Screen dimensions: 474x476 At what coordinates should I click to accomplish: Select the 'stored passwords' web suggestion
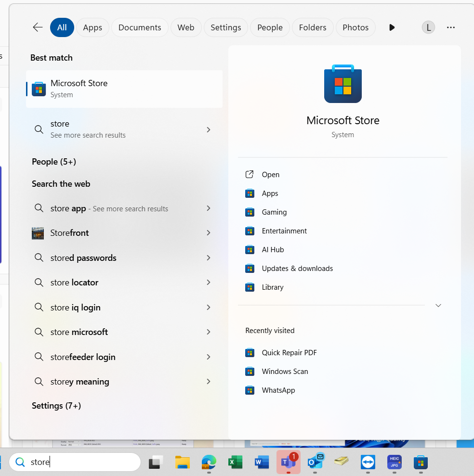[x=124, y=257]
